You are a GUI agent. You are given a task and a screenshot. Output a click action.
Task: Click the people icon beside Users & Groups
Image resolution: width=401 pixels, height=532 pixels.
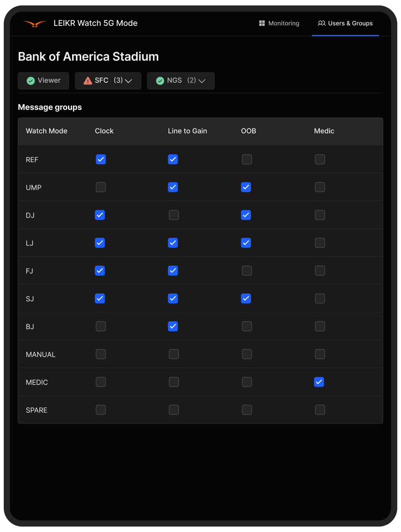pyautogui.click(x=321, y=23)
